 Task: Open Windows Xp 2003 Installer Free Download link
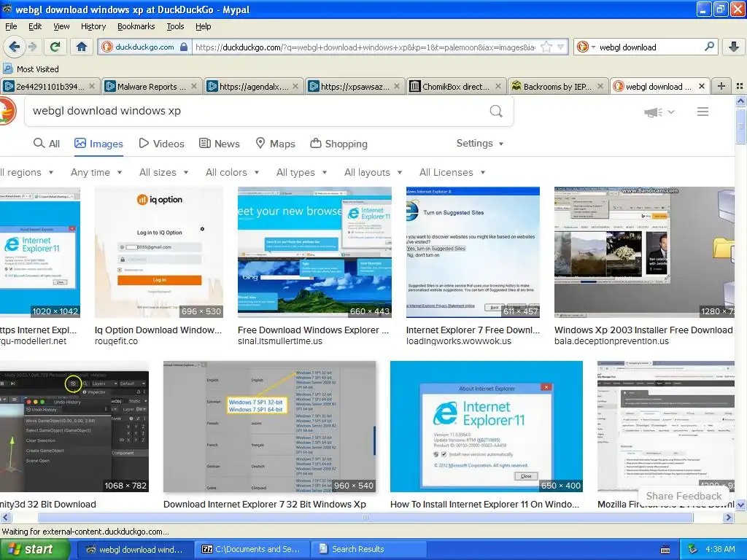[x=643, y=330]
